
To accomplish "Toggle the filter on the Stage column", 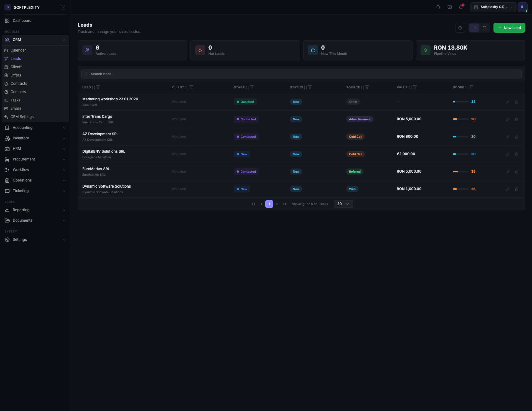I will click(252, 87).
